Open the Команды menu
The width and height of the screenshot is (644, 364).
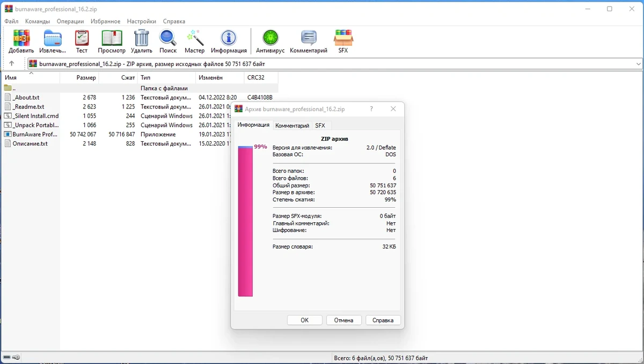click(x=38, y=21)
